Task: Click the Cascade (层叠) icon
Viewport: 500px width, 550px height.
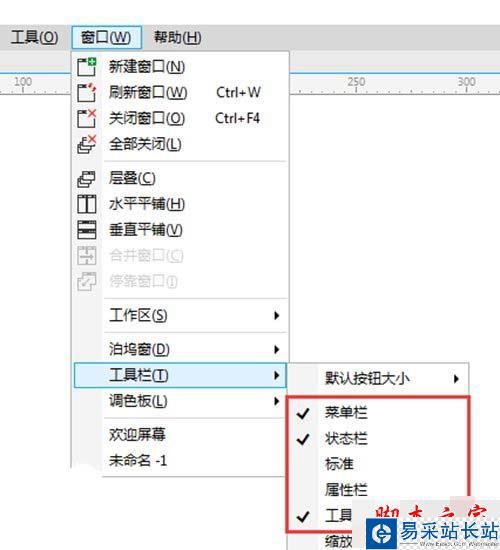Action: (86, 179)
